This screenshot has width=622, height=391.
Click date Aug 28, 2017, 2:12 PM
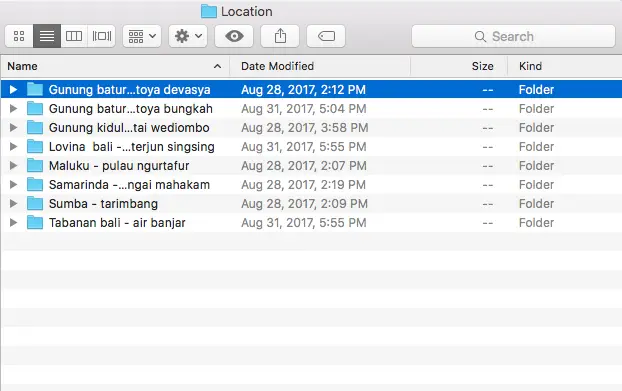point(303,90)
